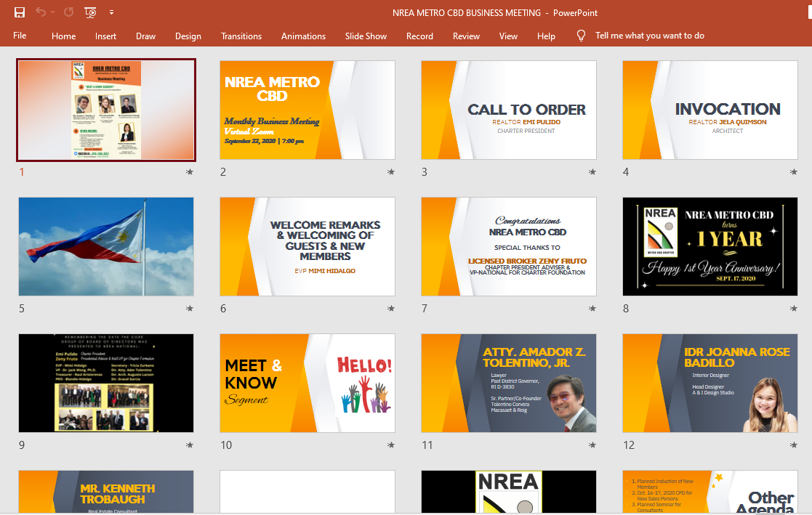The width and height of the screenshot is (812, 515).
Task: Click the Tell Me lightbulb icon
Action: [x=581, y=36]
